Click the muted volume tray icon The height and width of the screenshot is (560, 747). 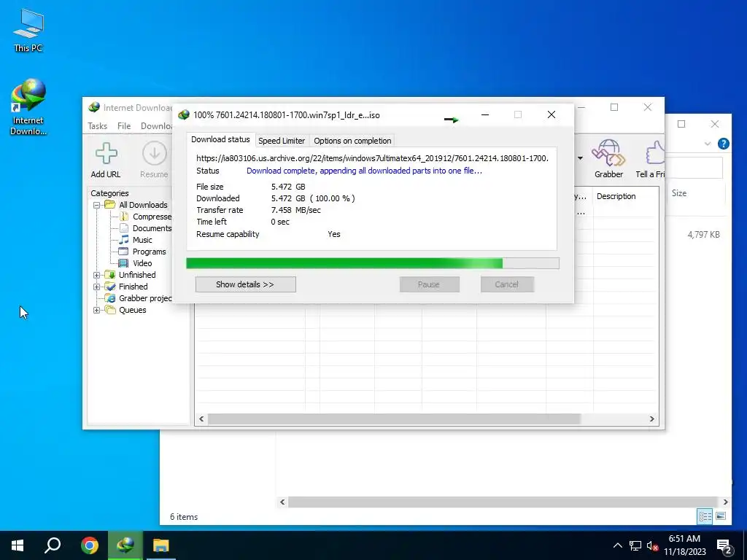tap(652, 546)
